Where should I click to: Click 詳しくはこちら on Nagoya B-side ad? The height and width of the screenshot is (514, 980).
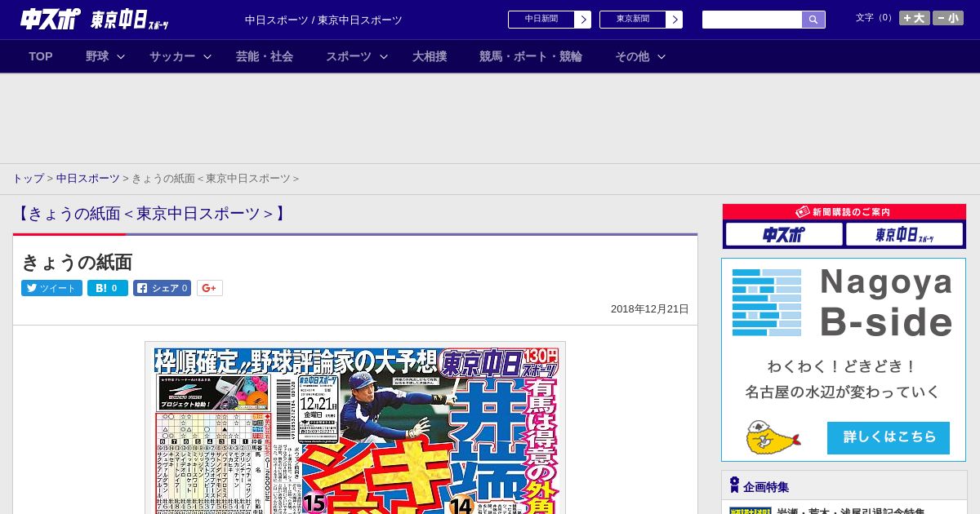(889, 437)
